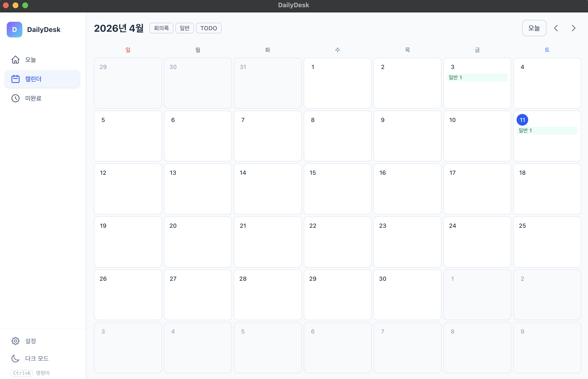Open the 미완료 sidebar menu item
The image size is (588, 379).
pyautogui.click(x=33, y=98)
